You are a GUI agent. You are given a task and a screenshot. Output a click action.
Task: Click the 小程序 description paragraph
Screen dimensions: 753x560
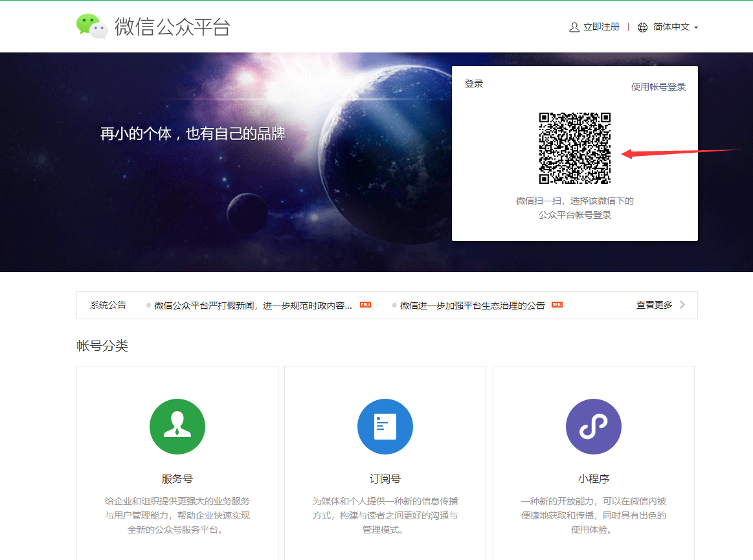click(x=594, y=515)
